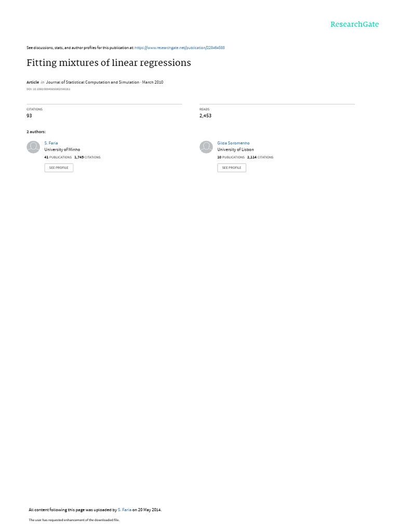Click the ResearchGate logo
The height and width of the screenshot is (532, 399).
click(354, 24)
